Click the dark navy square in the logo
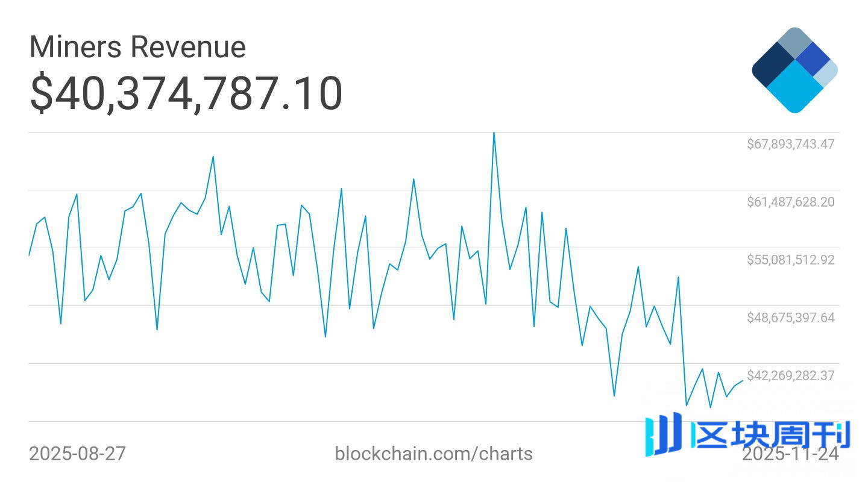 [773, 66]
